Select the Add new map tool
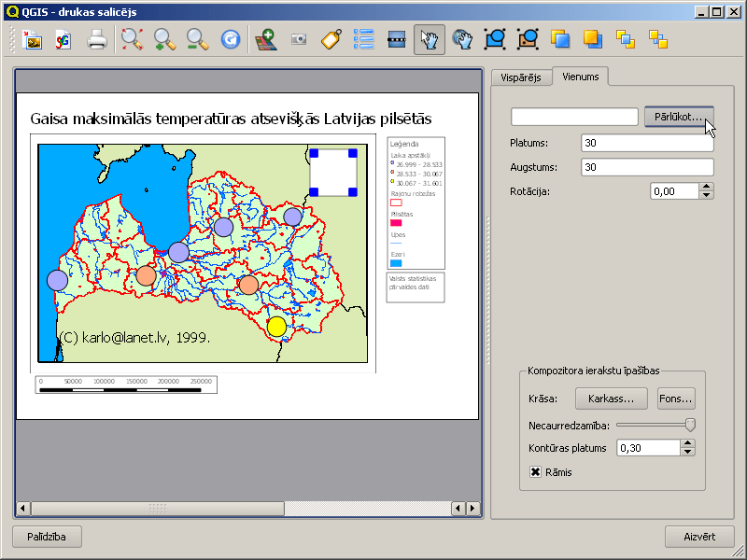 [266, 39]
